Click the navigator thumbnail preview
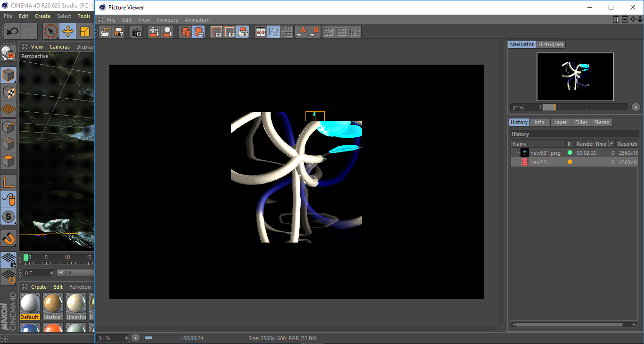Screen dimensions: 644x344 click(575, 76)
